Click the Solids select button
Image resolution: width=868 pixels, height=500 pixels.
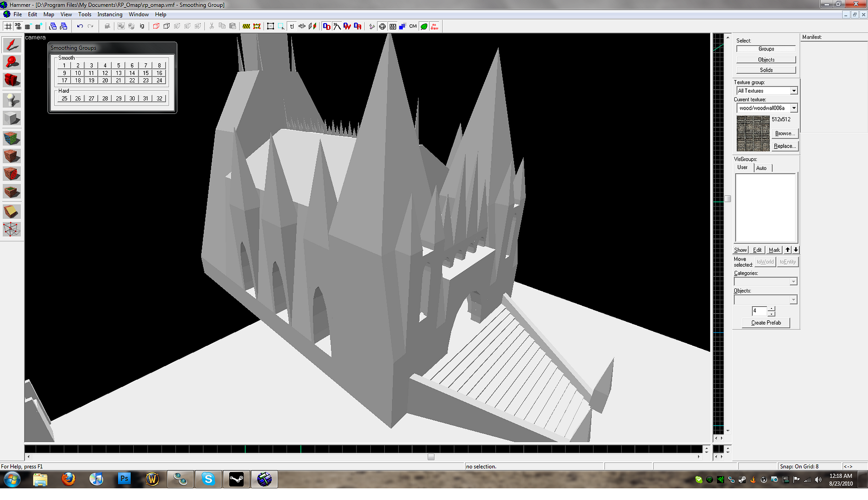pos(766,70)
